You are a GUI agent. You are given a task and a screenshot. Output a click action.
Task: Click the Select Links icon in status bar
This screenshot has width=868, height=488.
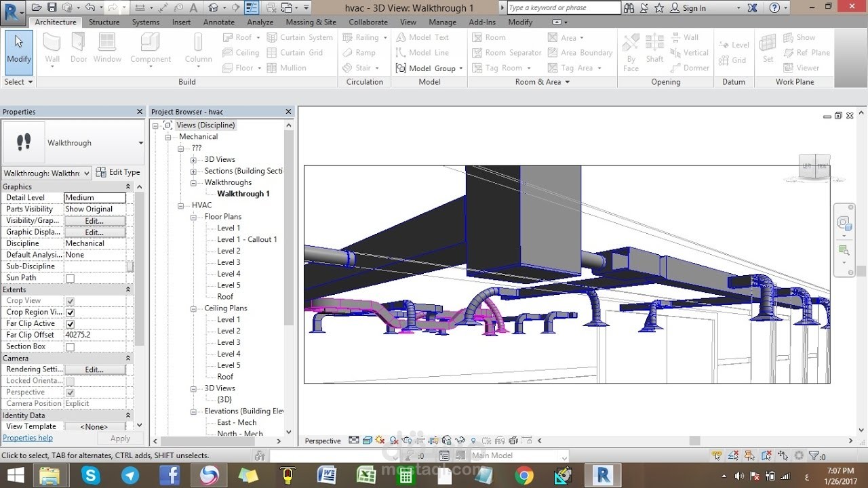pyautogui.click(x=717, y=455)
